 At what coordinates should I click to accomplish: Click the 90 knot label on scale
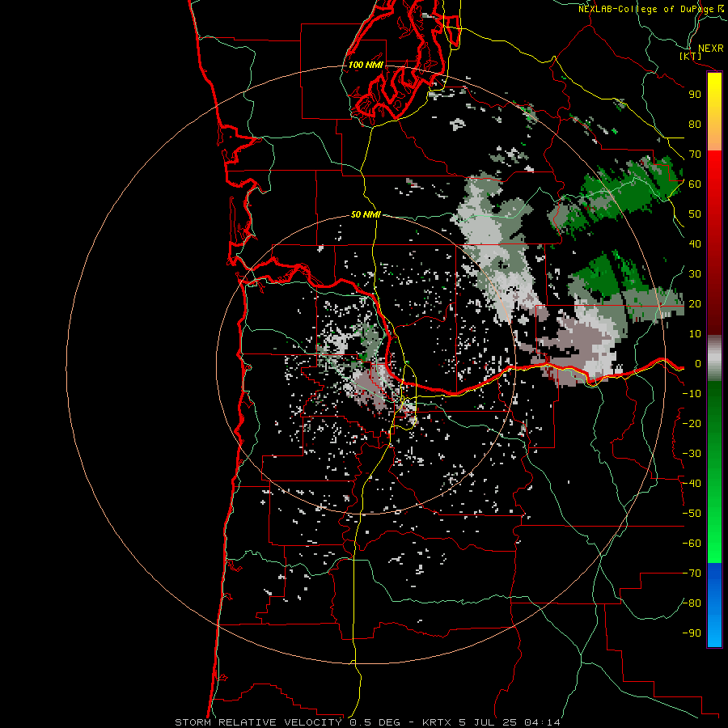[695, 95]
